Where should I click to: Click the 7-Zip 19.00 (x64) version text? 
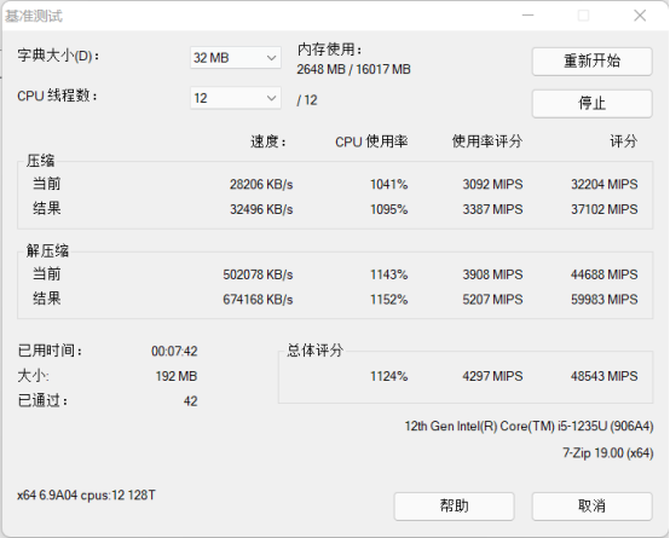pos(607,453)
